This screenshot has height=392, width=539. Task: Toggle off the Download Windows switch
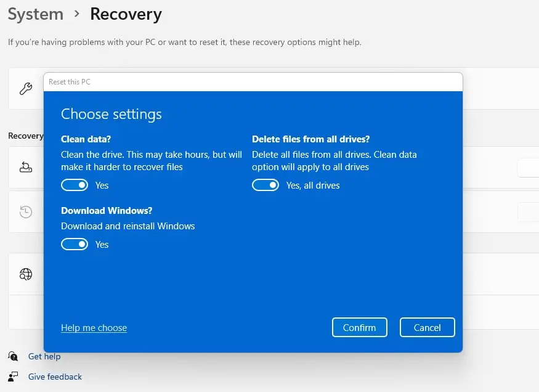[x=75, y=245]
